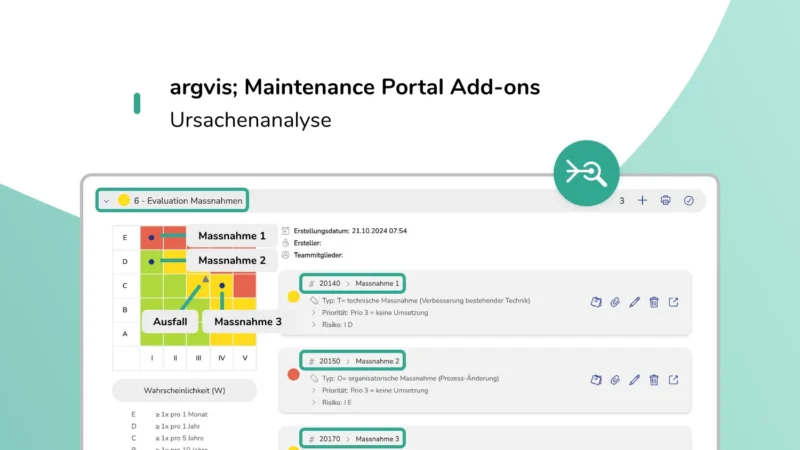Select the Ausfall label in risk matrix
Viewport: 800px width, 450px height.
click(x=170, y=321)
